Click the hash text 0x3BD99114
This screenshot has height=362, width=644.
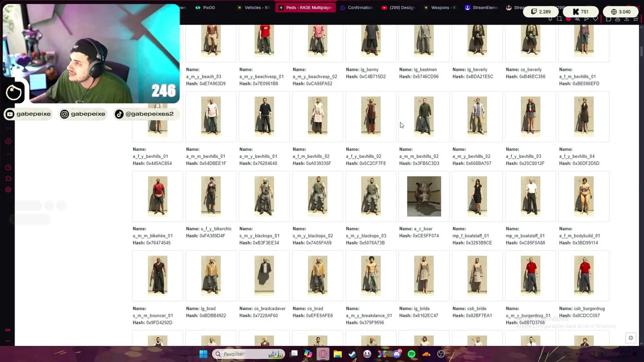585,243
